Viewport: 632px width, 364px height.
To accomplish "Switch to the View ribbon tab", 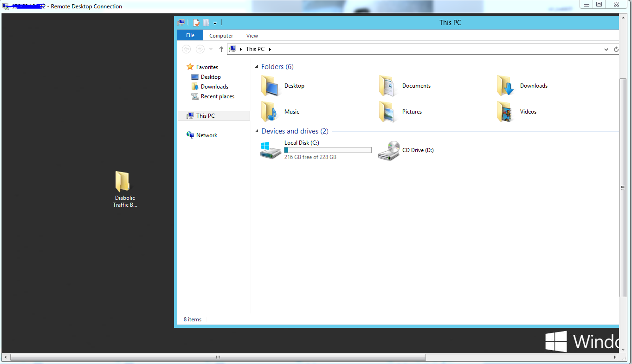I will point(252,36).
